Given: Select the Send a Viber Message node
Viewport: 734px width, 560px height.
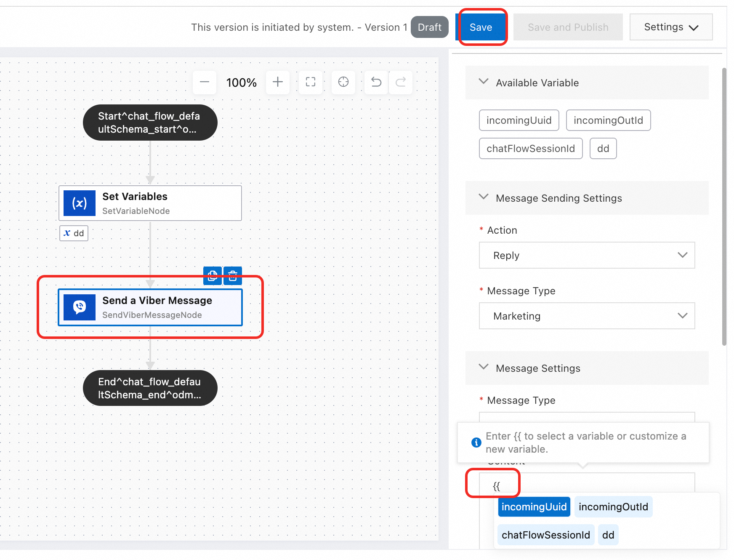Looking at the screenshot, I should (x=150, y=307).
